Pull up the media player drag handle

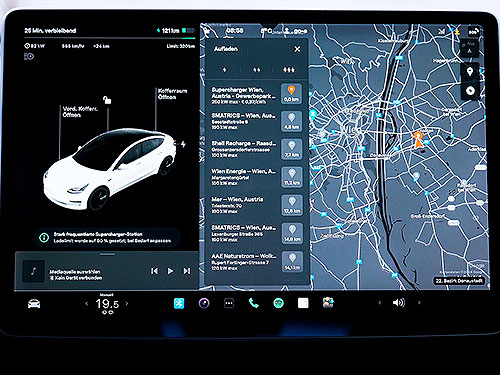(x=107, y=254)
